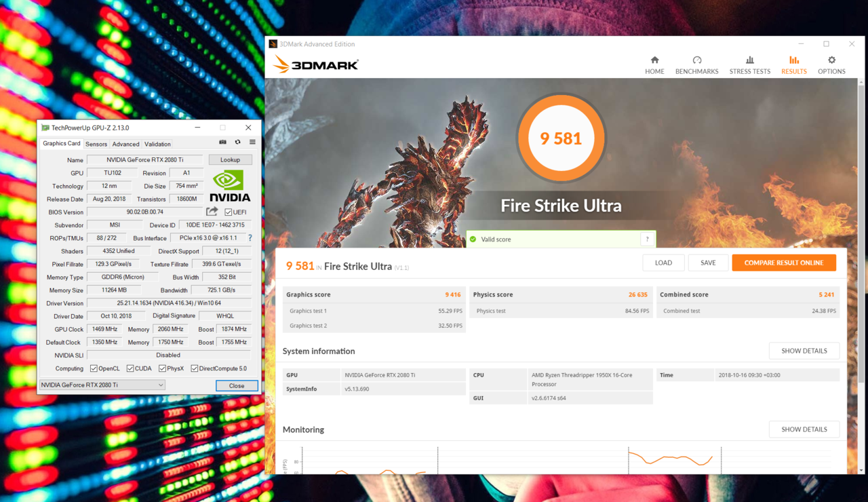Viewport: 868px width, 502px height.
Task: Show details for System information
Action: point(804,351)
